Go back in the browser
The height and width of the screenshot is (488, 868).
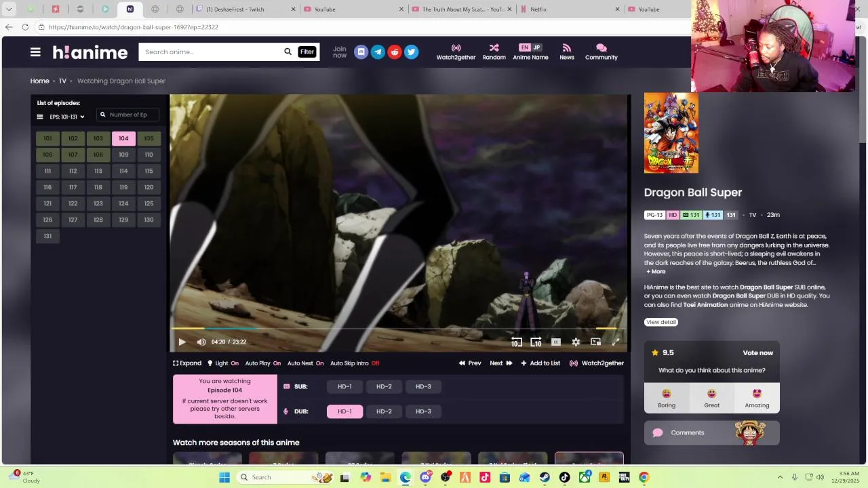pos(9,27)
